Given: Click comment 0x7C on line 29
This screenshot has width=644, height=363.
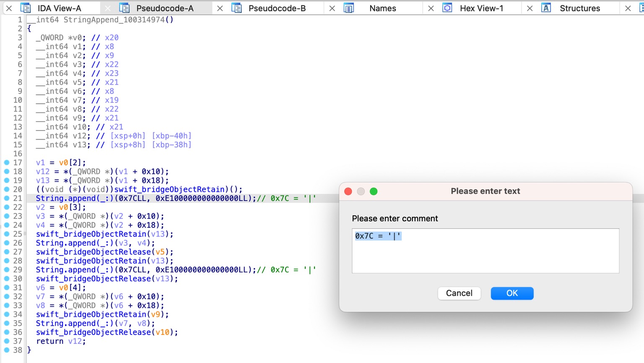Looking at the screenshot, I should (287, 270).
